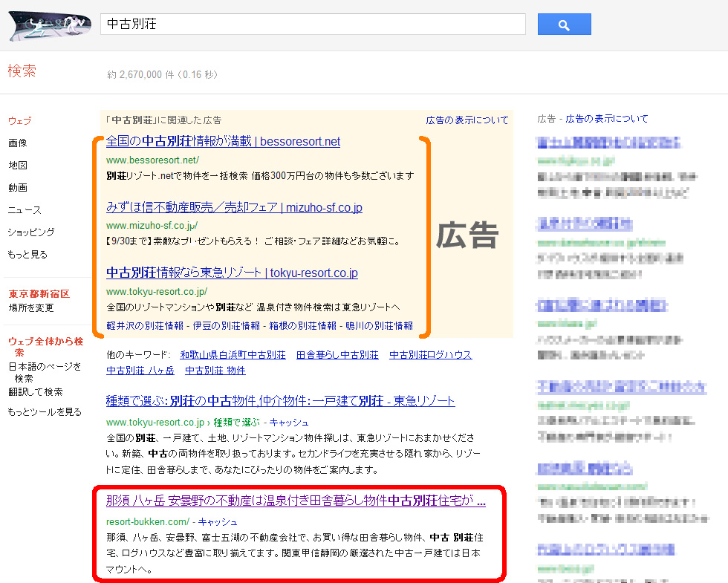The image size is (728, 583).
Task: Select ウェブ全体から検索 filter
Action: 45,347
